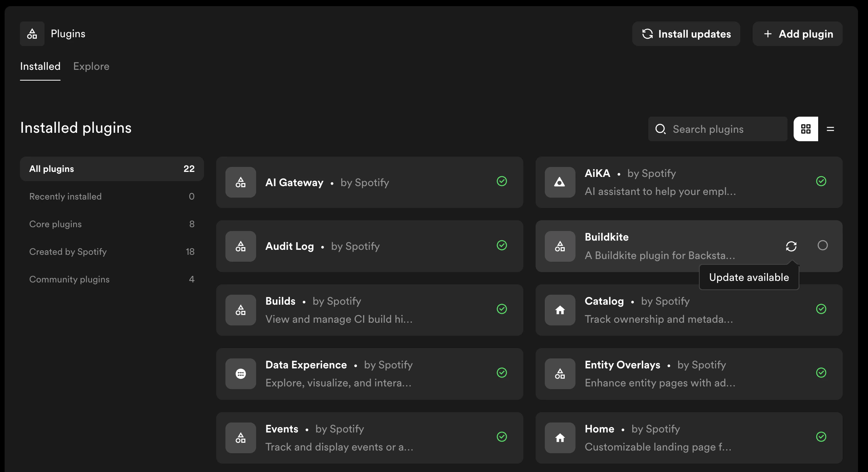
Task: Click Audit Log green status checkmark
Action: (x=502, y=245)
